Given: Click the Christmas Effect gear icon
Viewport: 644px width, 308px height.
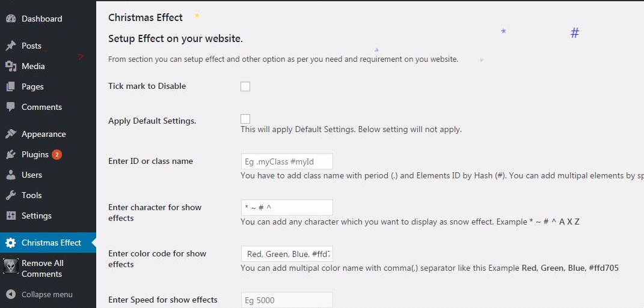Looking at the screenshot, I should 11,243.
